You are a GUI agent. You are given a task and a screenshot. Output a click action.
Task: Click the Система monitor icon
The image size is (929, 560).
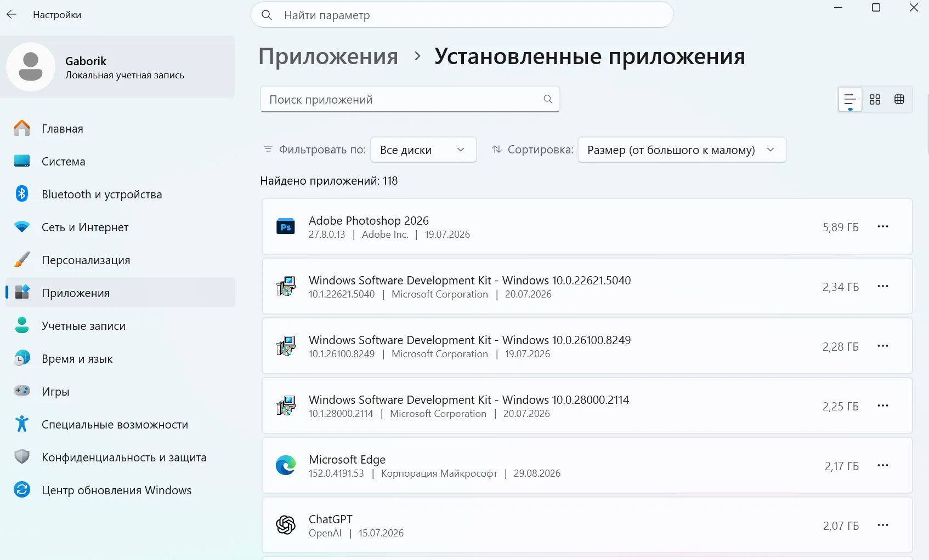pyautogui.click(x=22, y=161)
